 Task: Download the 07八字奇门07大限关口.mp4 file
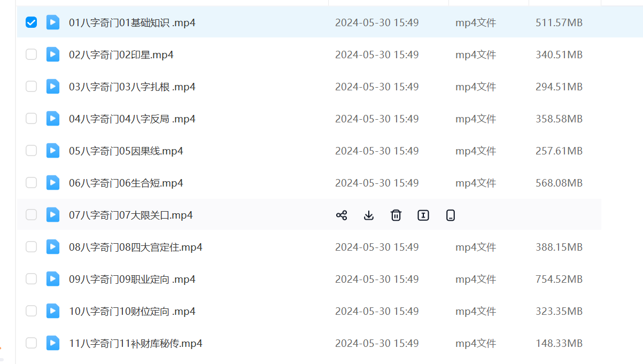[369, 215]
